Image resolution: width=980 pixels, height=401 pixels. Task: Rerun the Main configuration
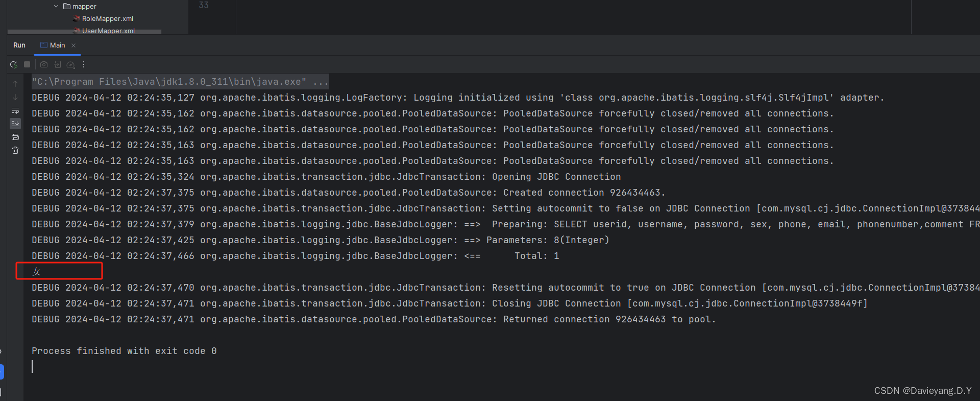coord(14,64)
